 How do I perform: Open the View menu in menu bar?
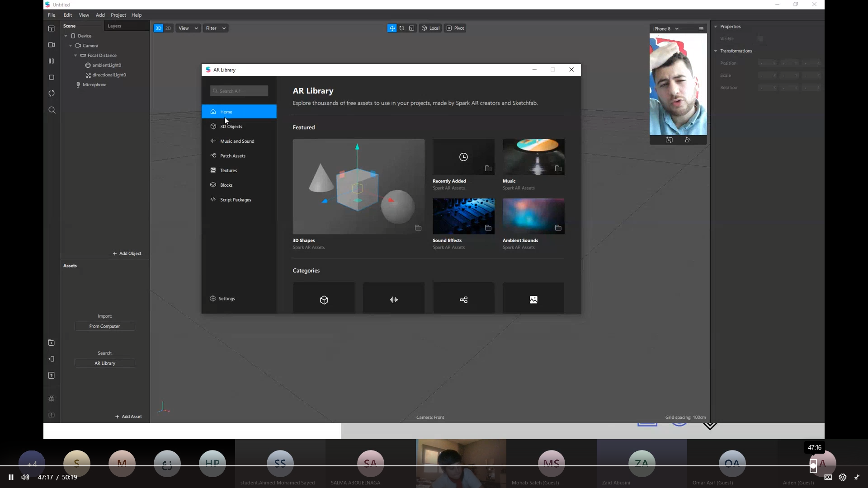[84, 15]
